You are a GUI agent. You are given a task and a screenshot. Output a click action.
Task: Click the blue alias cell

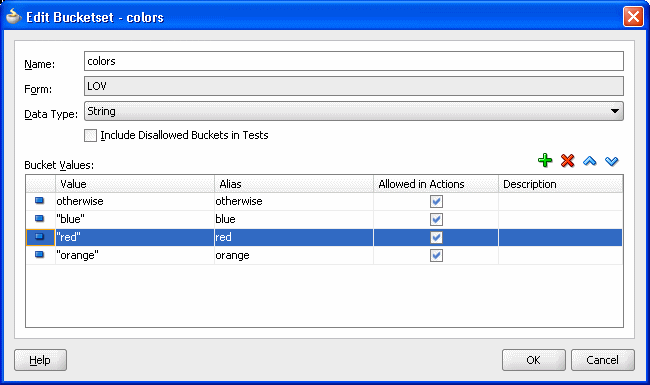tap(294, 219)
